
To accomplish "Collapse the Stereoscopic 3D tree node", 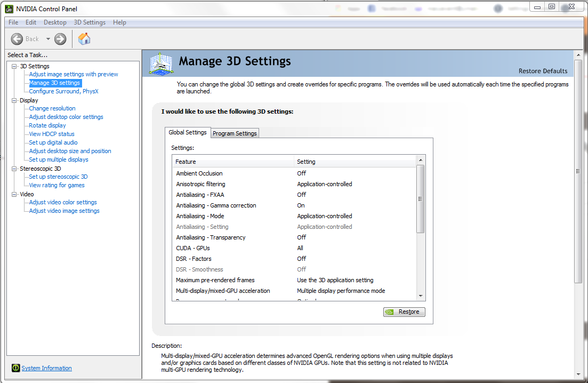I will (x=14, y=169).
